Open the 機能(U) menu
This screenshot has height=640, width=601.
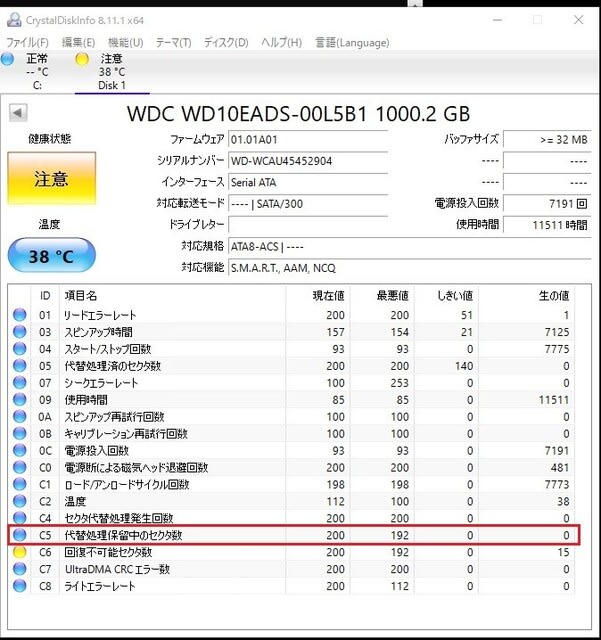[x=125, y=42]
